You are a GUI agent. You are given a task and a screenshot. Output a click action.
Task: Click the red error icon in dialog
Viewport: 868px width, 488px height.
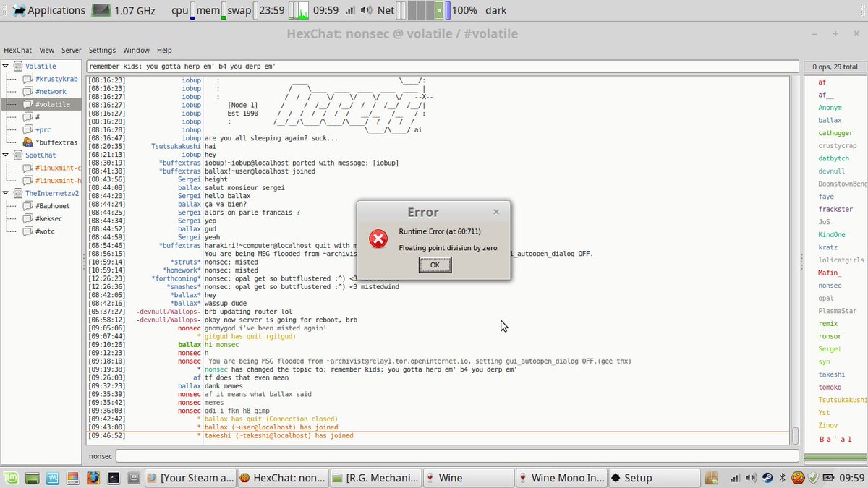click(x=378, y=239)
